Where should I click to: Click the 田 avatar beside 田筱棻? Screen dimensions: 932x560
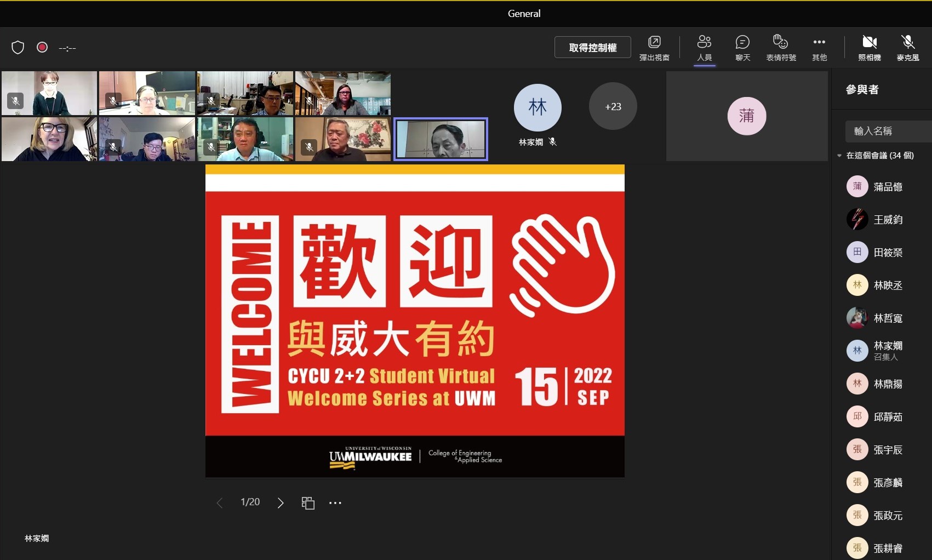coord(857,252)
